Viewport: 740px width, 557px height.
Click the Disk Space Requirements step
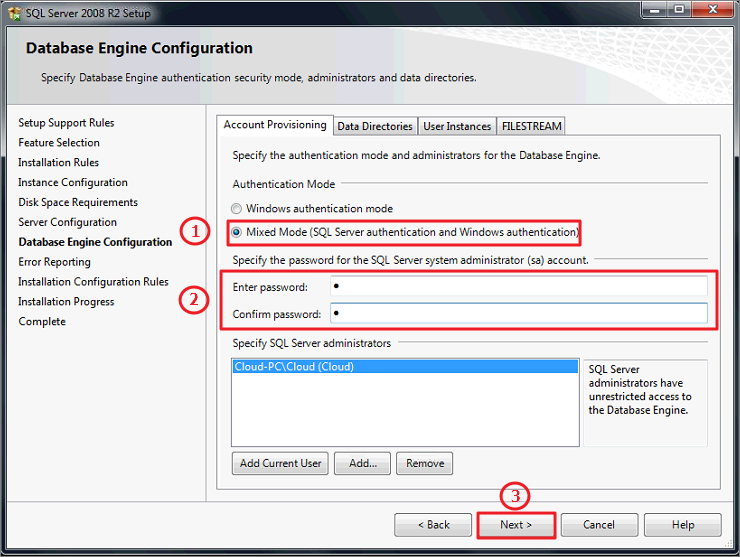click(78, 202)
